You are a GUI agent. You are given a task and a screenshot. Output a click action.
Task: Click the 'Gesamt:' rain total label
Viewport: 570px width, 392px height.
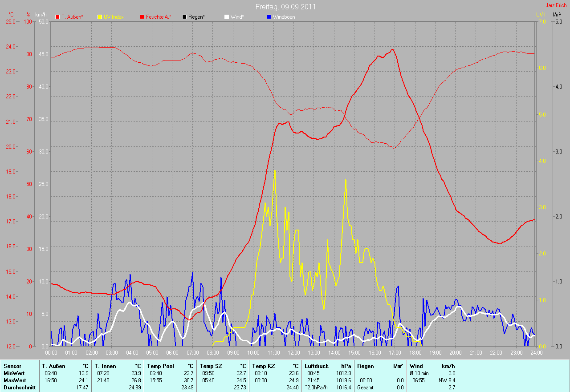[366, 388]
